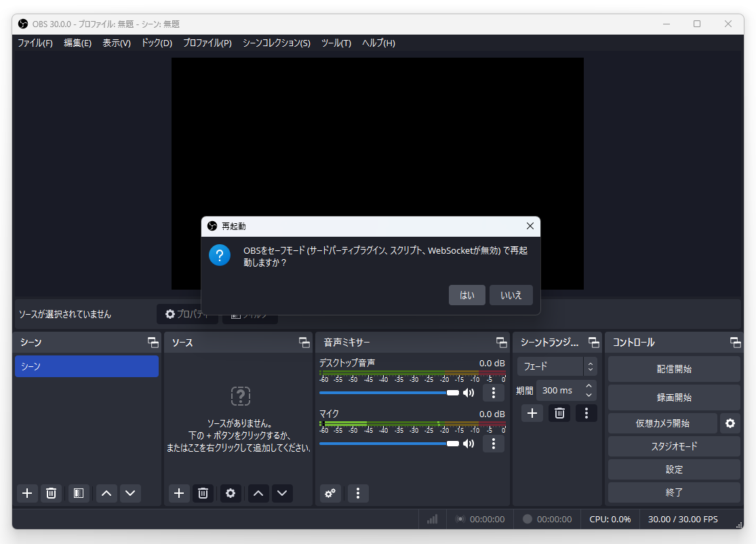The height and width of the screenshot is (544, 756).
Task: Move source down with arrow
Action: [282, 493]
